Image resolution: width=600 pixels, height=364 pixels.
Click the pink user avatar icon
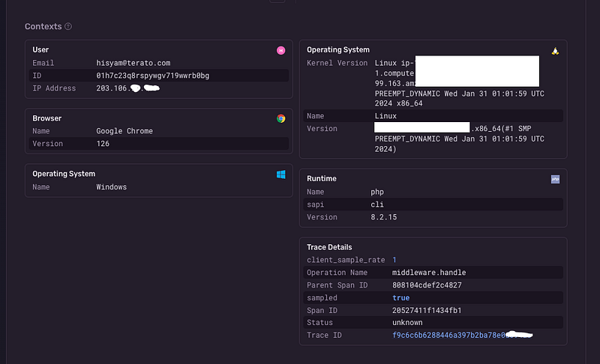(280, 50)
